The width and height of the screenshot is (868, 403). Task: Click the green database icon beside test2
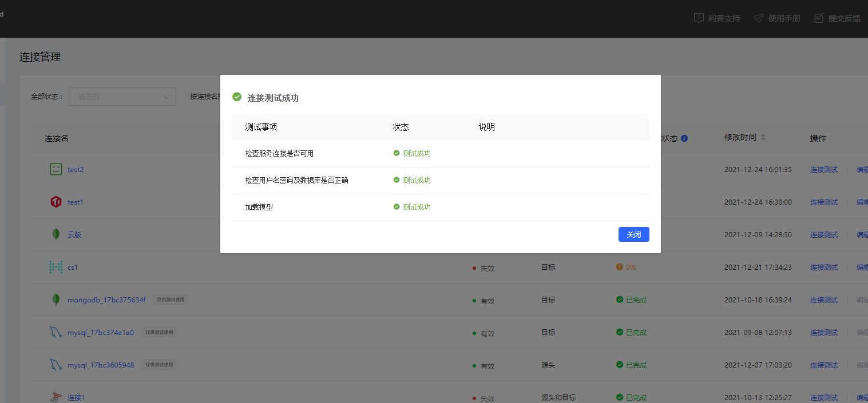pyautogui.click(x=56, y=169)
